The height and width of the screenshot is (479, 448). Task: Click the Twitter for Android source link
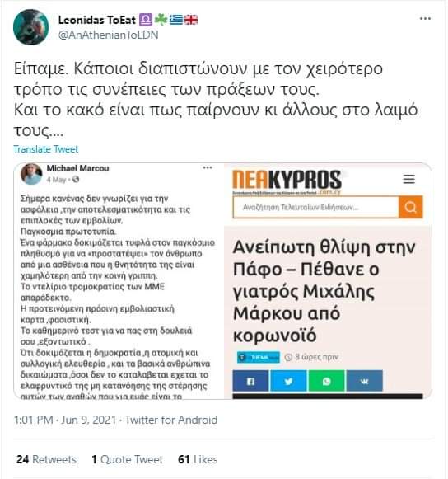(x=171, y=420)
